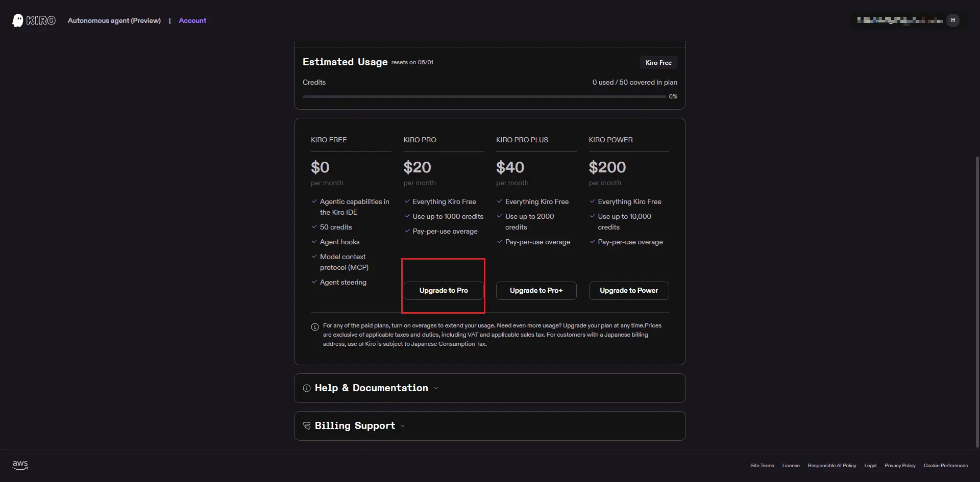
Task: Open Cookie Preferences in the footer
Action: [946, 466]
